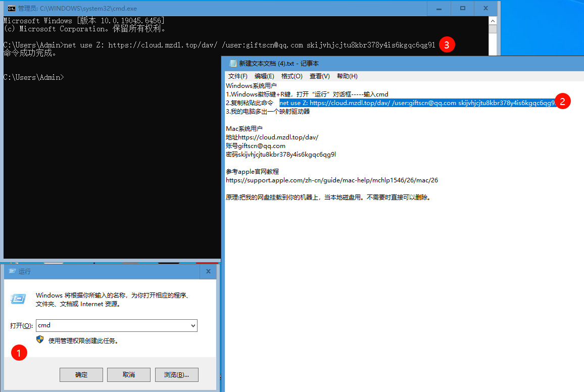The height and width of the screenshot is (392, 584).
Task: Expand the 打开 combo box dropdown arrow
Action: [193, 325]
